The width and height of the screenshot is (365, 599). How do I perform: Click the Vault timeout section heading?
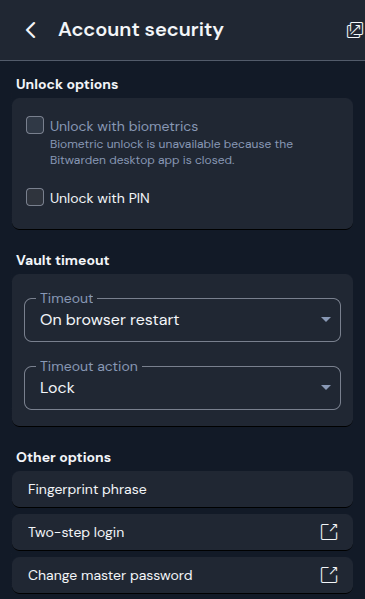(63, 260)
